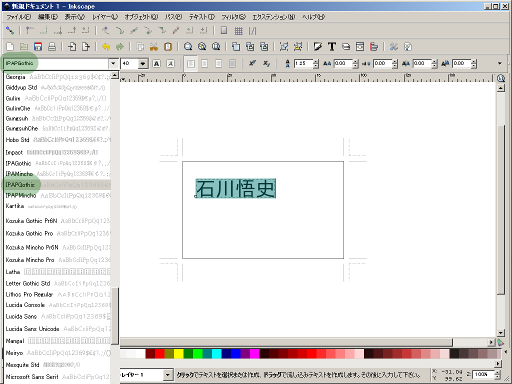Click the Create clone icon
This screenshot has height=384, width=512.
click(x=250, y=47)
